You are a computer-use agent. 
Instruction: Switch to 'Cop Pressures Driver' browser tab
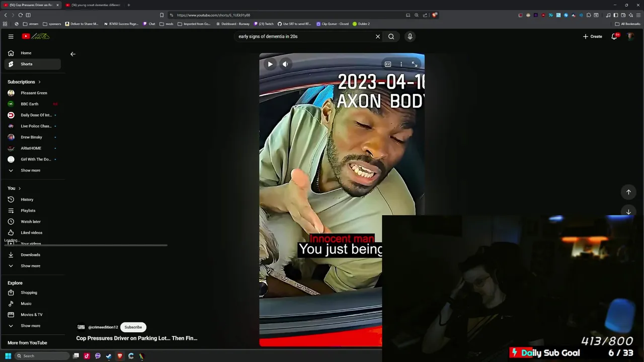point(30,5)
